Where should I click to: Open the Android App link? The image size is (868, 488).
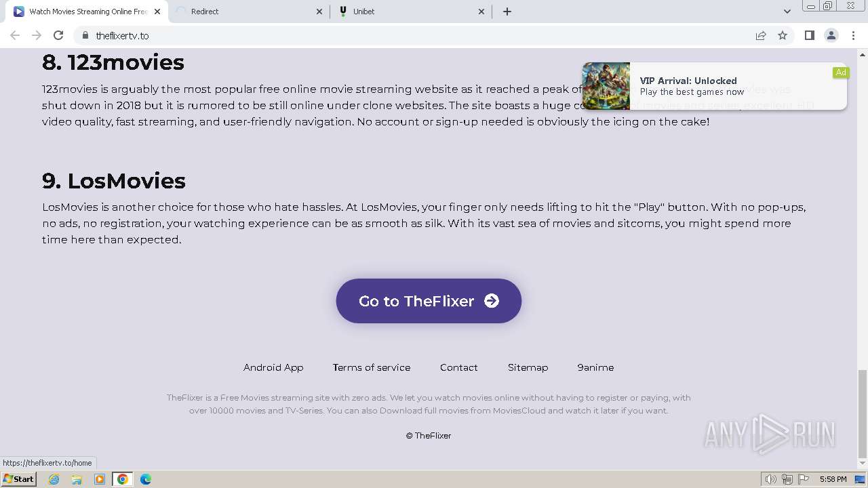click(x=273, y=367)
